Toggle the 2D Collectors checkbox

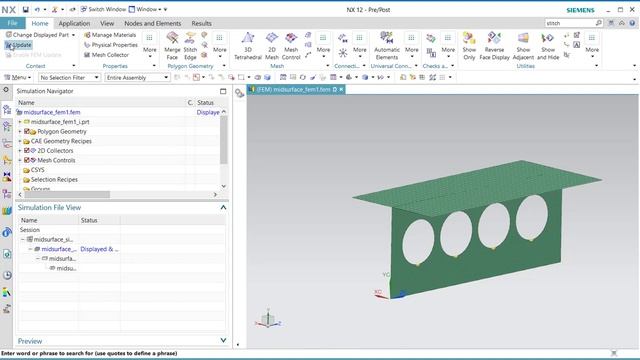coord(27,151)
